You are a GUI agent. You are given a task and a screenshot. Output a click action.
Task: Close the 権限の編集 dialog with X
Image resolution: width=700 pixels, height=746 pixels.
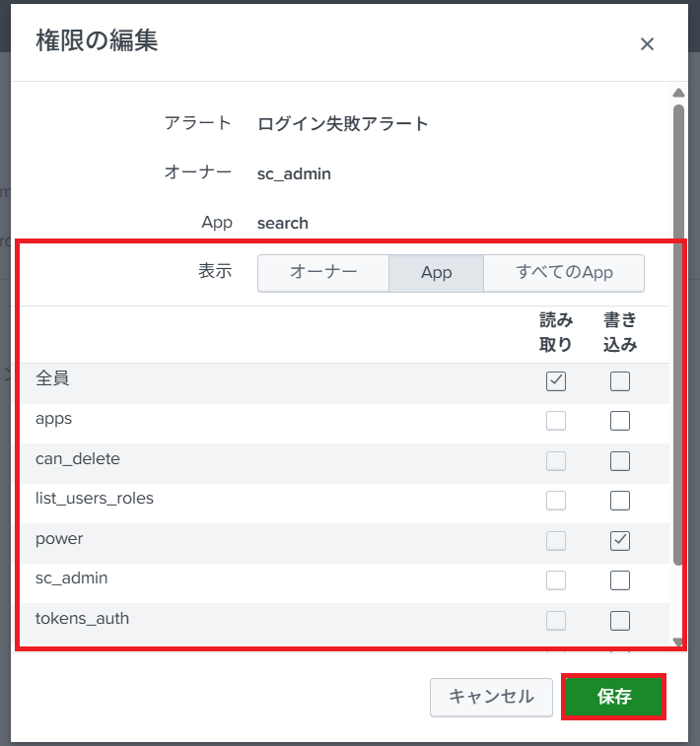(647, 43)
